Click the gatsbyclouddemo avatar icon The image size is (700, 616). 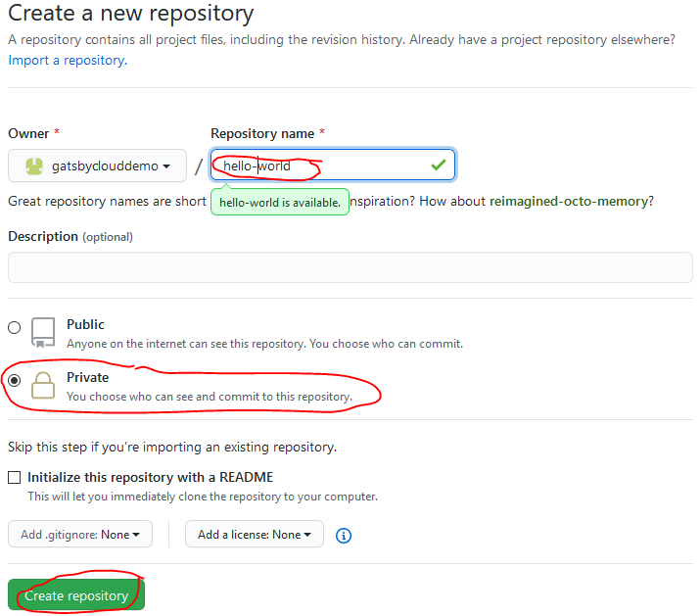click(x=34, y=166)
